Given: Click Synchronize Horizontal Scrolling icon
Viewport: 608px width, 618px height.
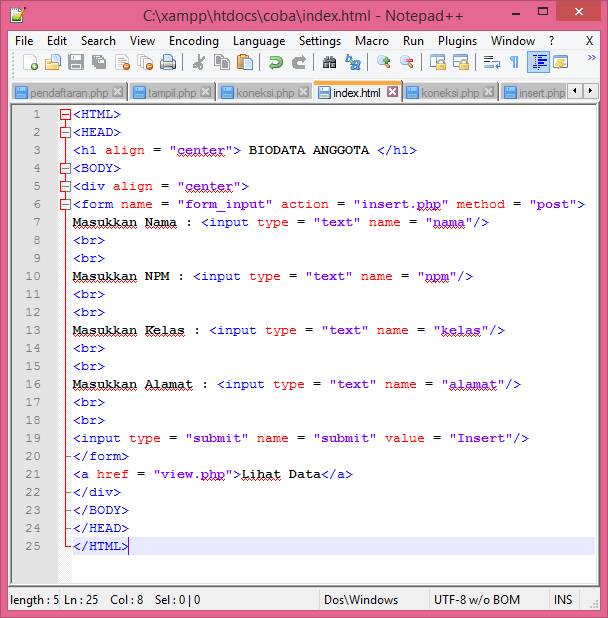Looking at the screenshot, I should (x=461, y=63).
